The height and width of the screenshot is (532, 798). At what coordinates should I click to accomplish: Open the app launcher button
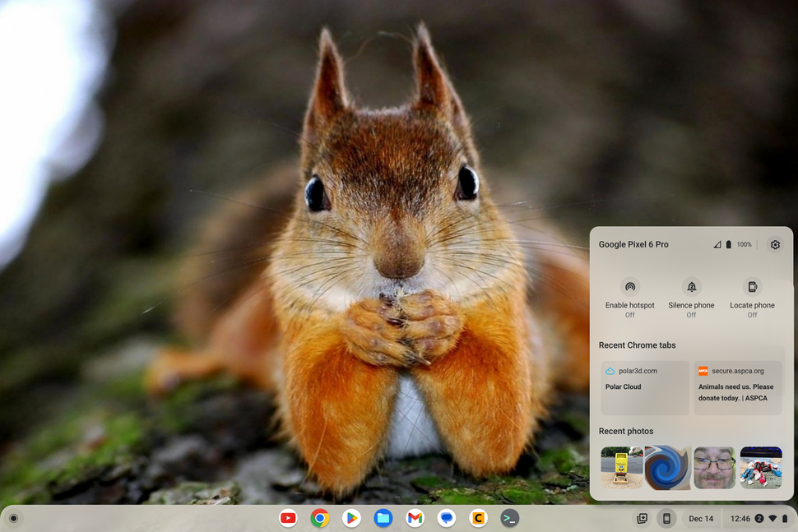13,518
